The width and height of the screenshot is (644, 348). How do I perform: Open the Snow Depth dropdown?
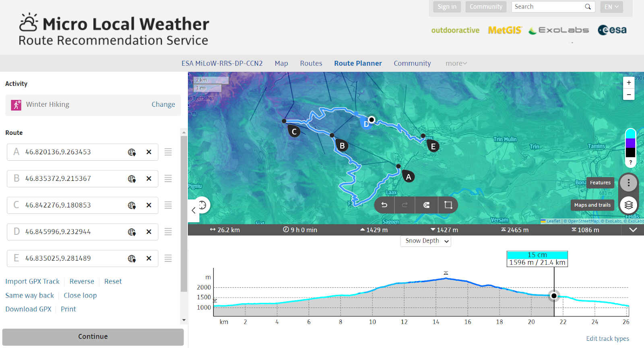(425, 241)
